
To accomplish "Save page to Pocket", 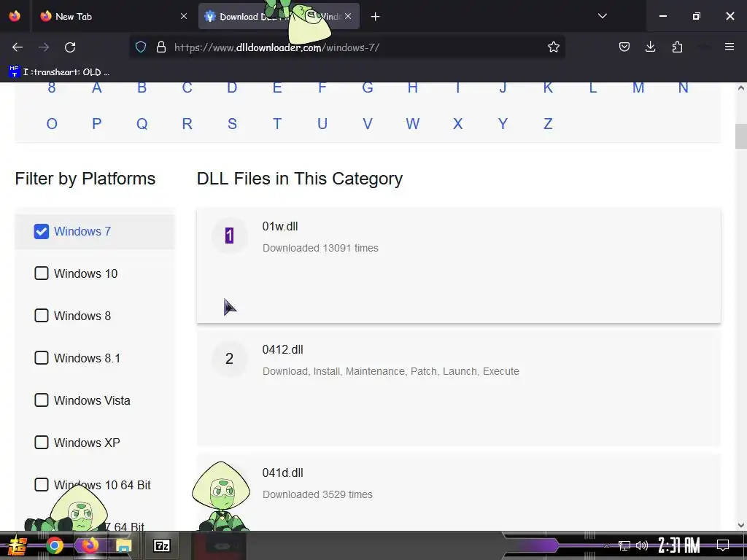I will click(x=624, y=47).
